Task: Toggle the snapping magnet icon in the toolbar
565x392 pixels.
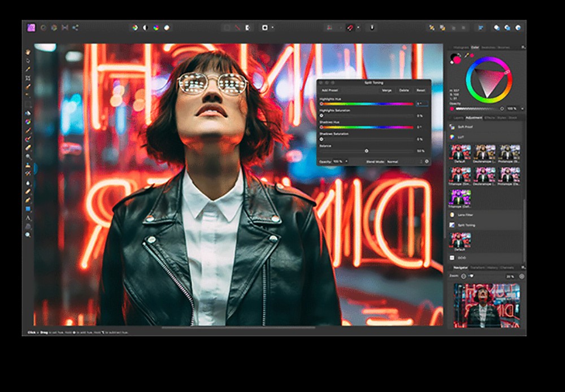Action: point(350,27)
